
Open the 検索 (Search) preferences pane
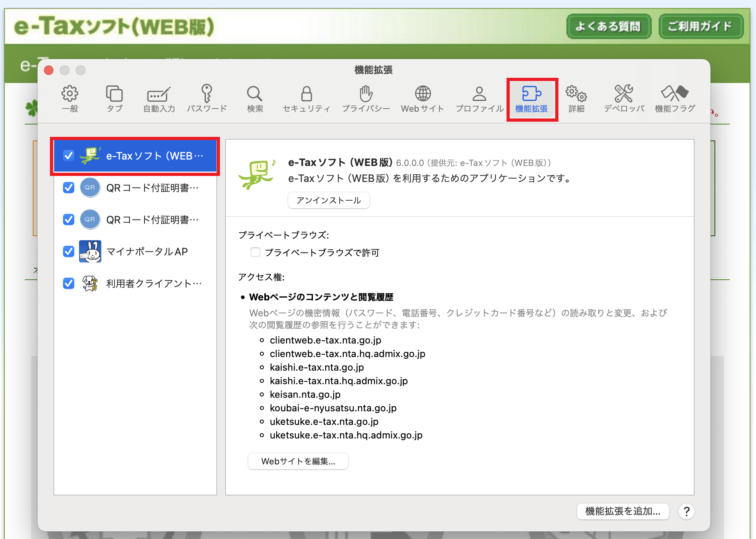click(x=255, y=99)
